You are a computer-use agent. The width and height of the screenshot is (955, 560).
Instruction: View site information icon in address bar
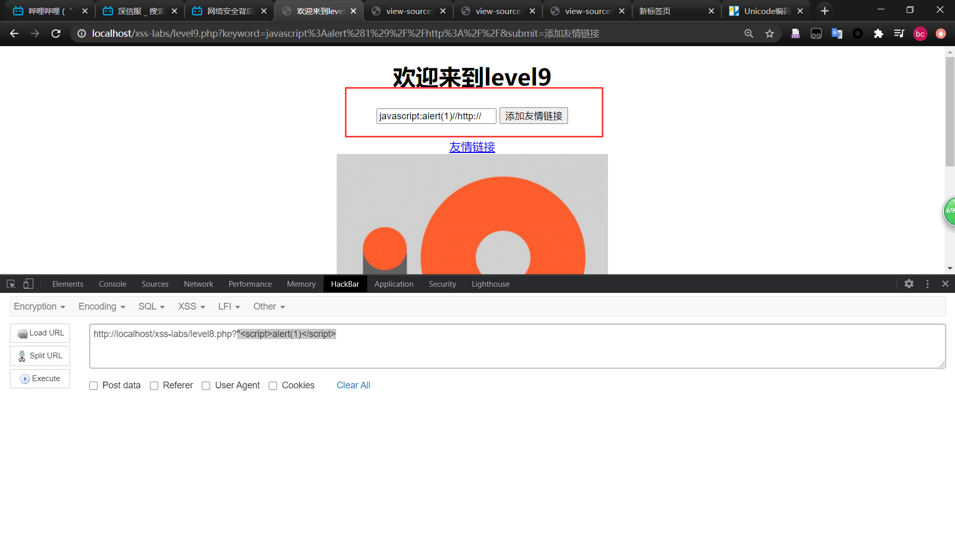[x=81, y=34]
